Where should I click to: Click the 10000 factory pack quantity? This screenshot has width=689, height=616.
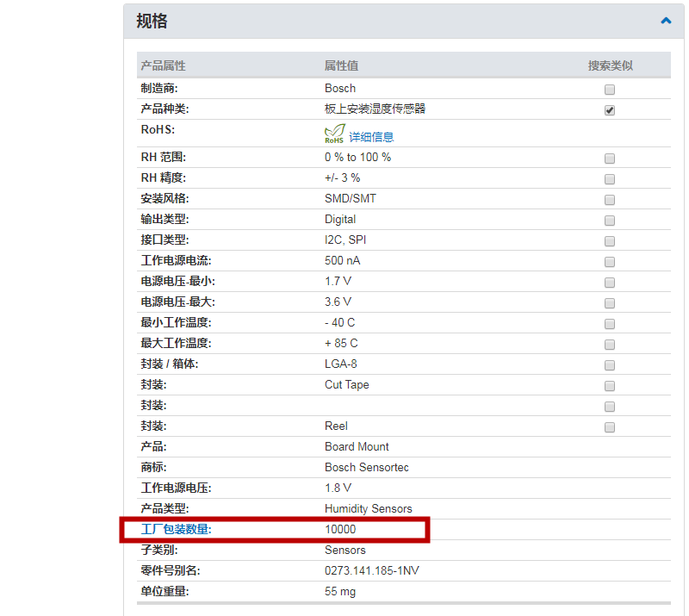(340, 529)
